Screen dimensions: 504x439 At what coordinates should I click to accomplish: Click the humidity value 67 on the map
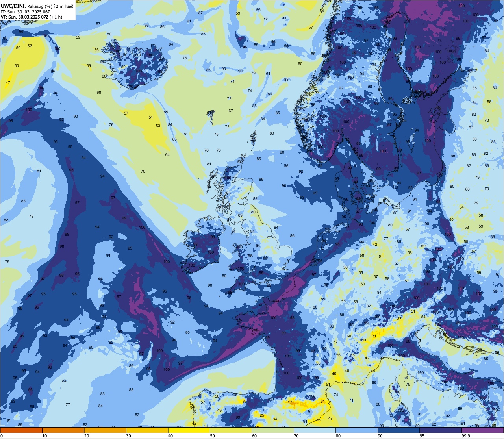pos(231,111)
